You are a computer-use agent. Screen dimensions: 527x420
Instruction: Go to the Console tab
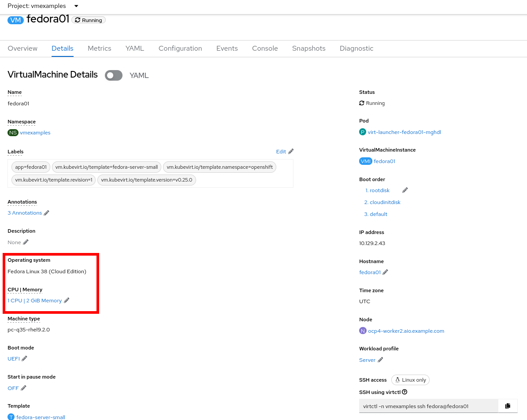coord(265,48)
